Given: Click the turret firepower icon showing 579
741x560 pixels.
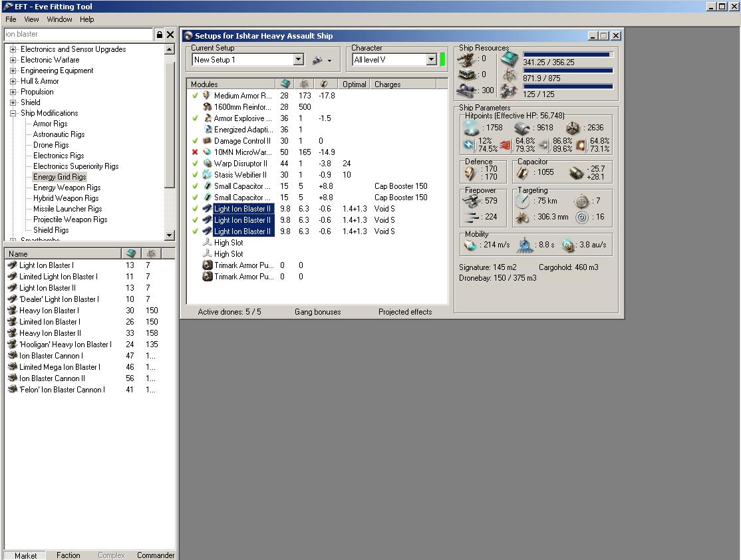Looking at the screenshot, I should [471, 201].
